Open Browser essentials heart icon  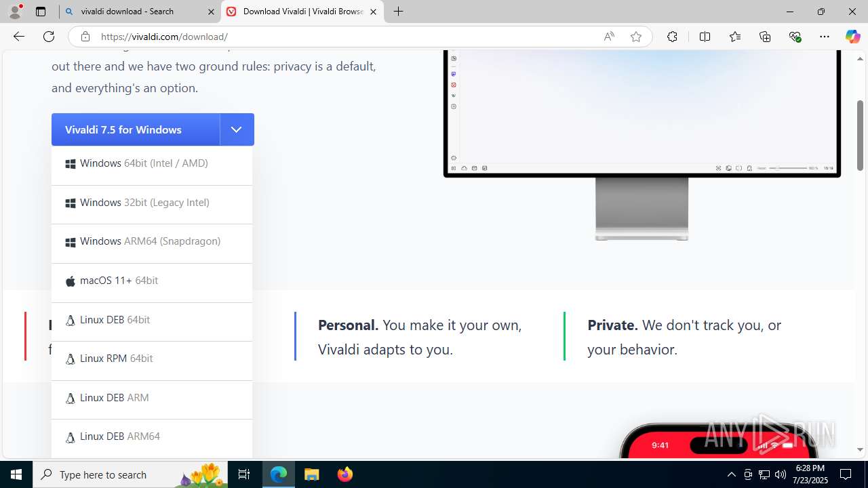795,37
